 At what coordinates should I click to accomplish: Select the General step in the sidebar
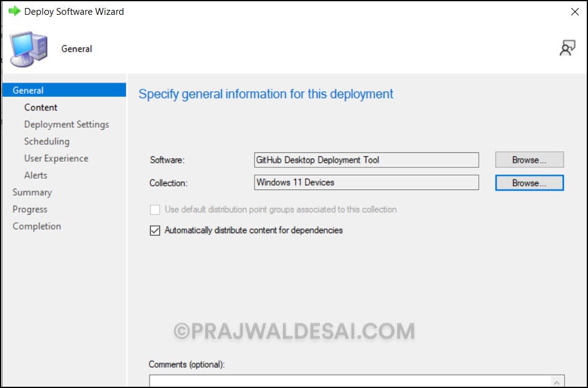[x=64, y=90]
